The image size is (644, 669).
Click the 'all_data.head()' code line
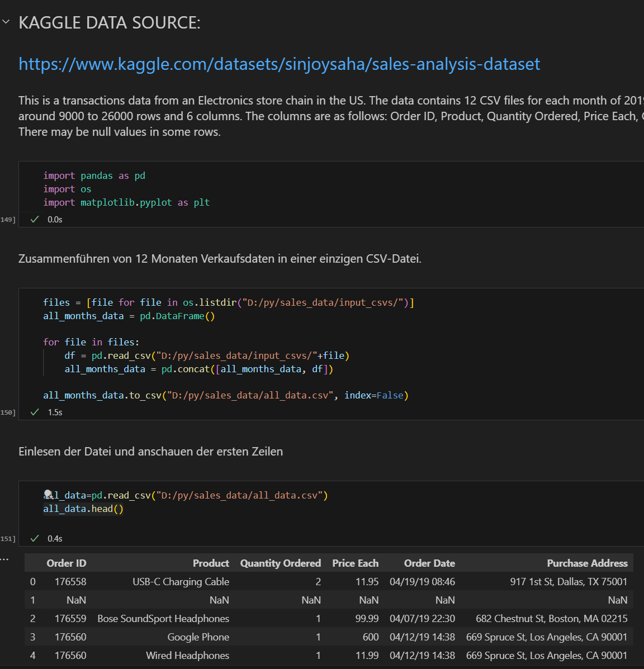(83, 509)
